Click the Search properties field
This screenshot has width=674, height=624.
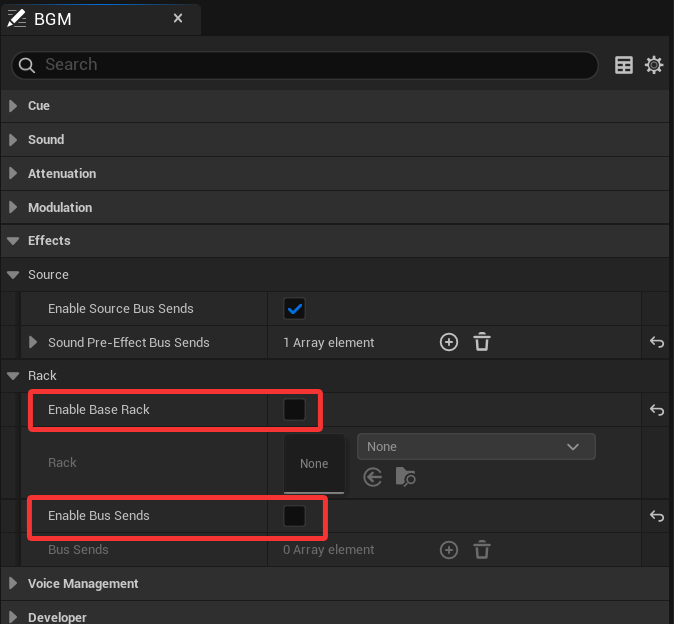[x=310, y=65]
